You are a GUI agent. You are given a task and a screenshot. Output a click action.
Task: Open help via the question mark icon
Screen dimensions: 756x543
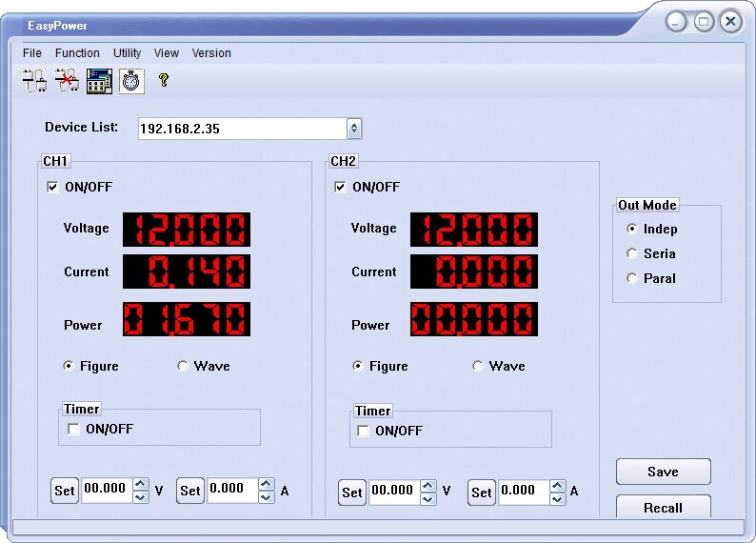coord(164,80)
